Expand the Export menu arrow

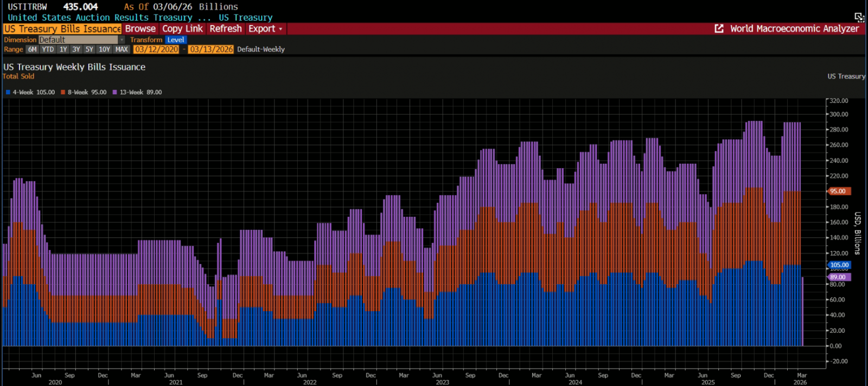coord(280,29)
